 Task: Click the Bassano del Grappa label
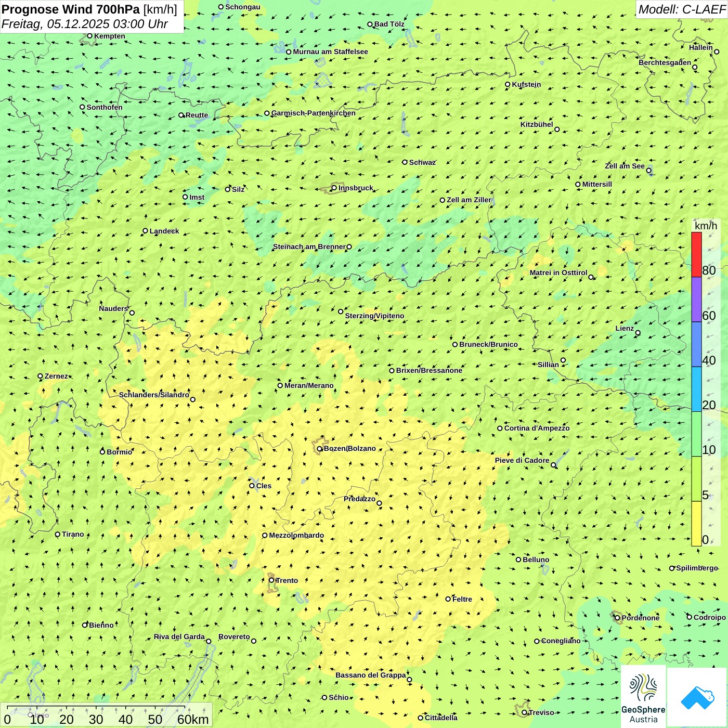[371, 675]
